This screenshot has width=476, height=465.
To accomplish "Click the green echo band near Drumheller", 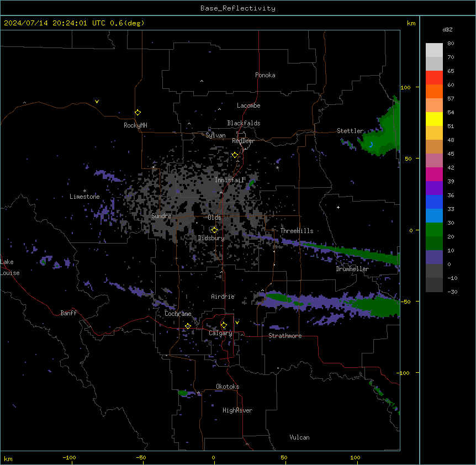I will (355, 252).
